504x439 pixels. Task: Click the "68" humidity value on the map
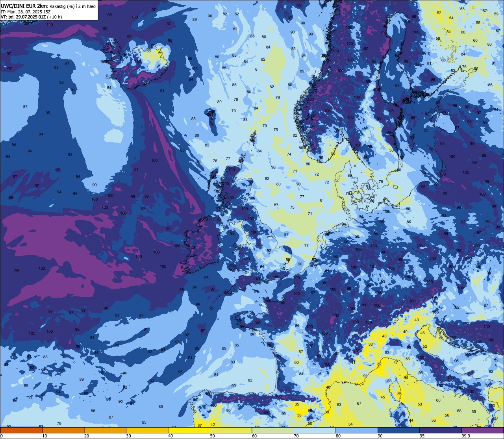tap(459, 411)
